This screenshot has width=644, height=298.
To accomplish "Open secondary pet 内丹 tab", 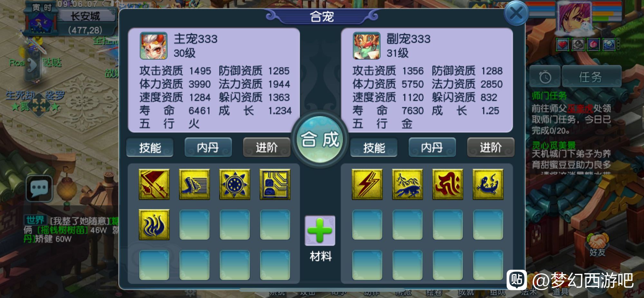I will click(432, 147).
